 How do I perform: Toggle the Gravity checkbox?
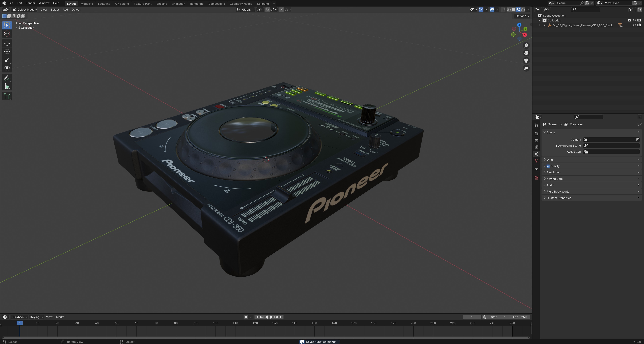[x=548, y=166]
